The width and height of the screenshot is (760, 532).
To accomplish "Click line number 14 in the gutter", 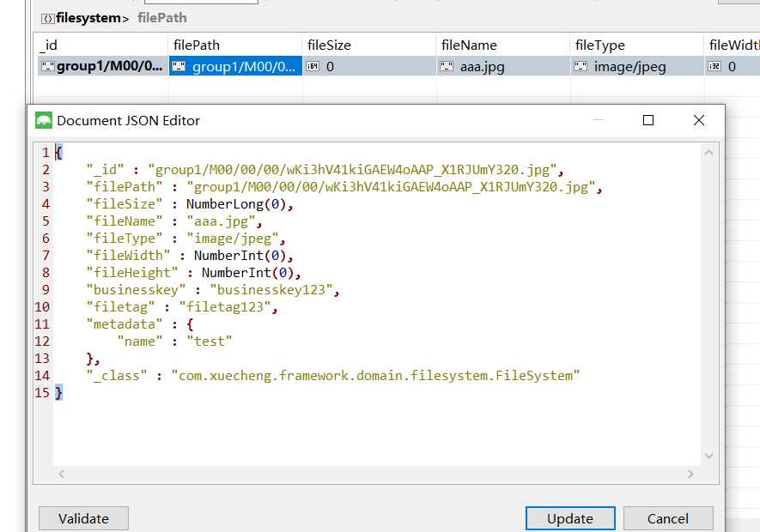I will tap(42, 376).
